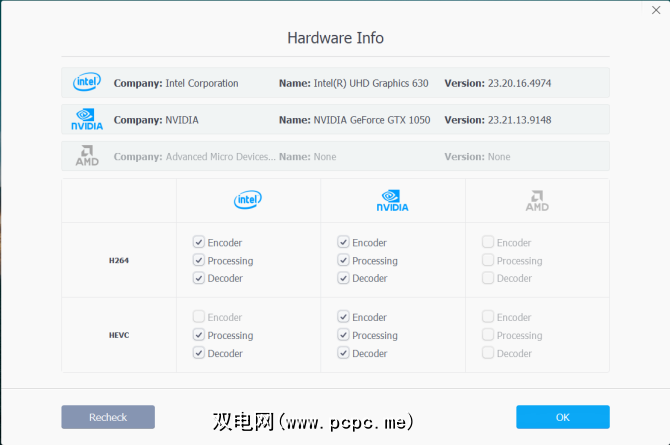The image size is (670, 445).
Task: Click the NVIDIA GeForce GTX 1050 name
Action: tap(372, 120)
